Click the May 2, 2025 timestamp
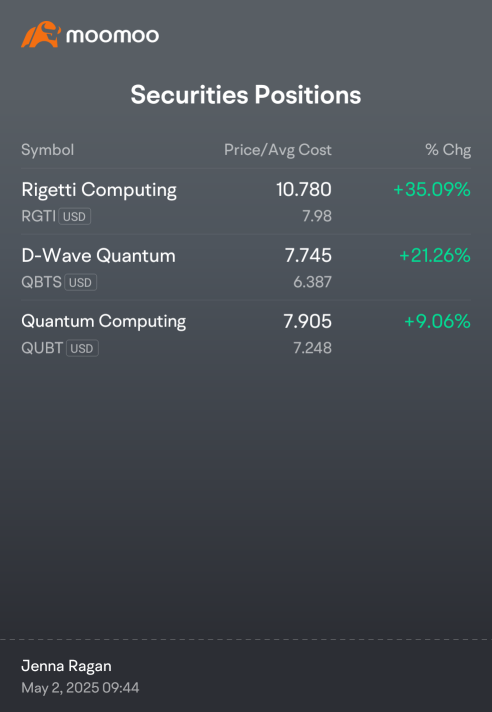 click(x=80, y=687)
